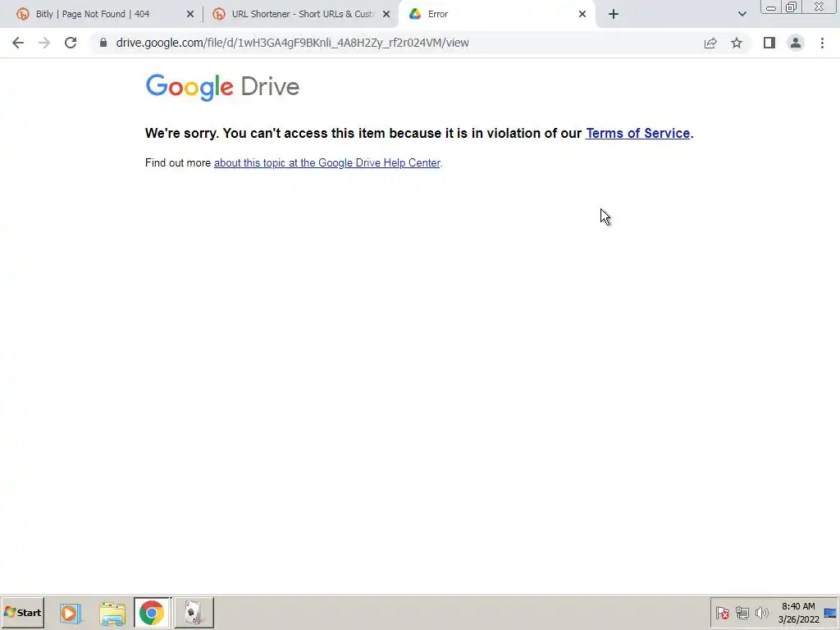Restore down the Chrome window
840x630 pixels.
coord(792,7)
